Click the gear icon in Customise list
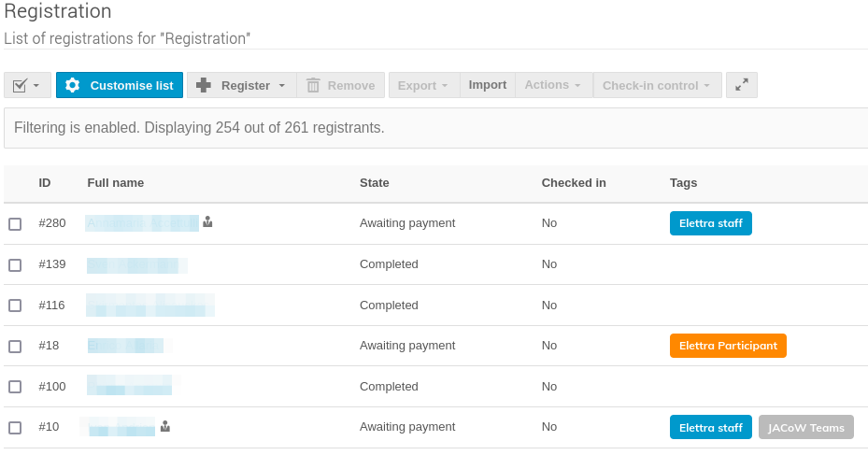 click(x=72, y=85)
